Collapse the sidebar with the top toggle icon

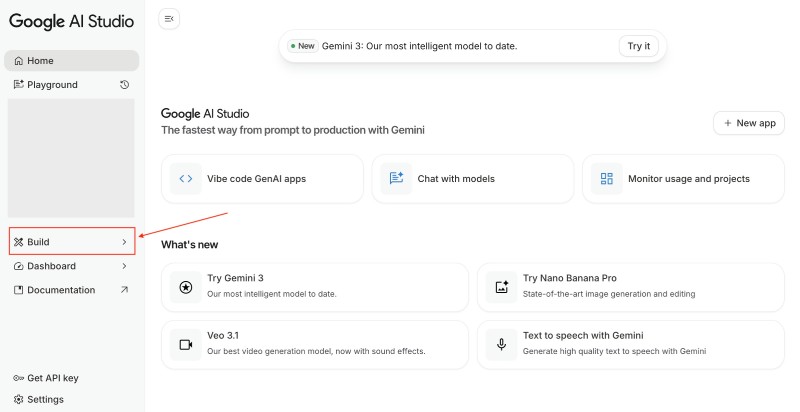coord(169,19)
